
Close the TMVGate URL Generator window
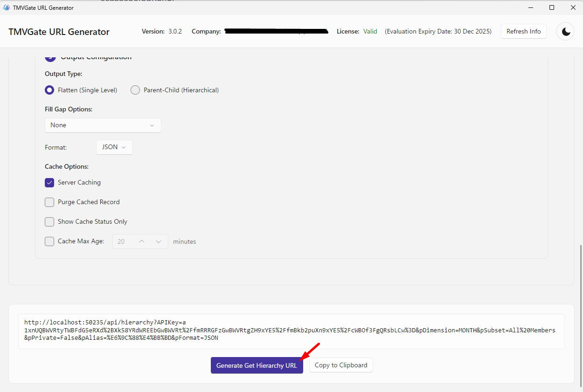pyautogui.click(x=573, y=7)
